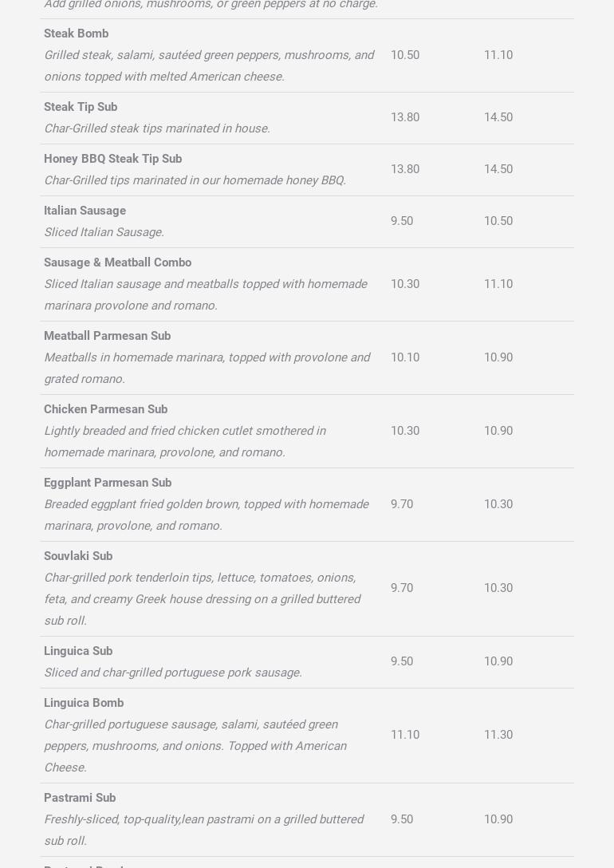Click the 14.50 price for Steak Tip Sub
This screenshot has width=614, height=868.
tap(498, 117)
